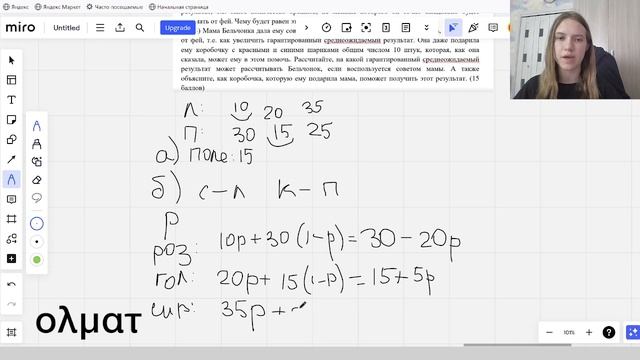Select the Comment tool in left toolbar
The height and width of the screenshot is (360, 640).
coord(11,199)
